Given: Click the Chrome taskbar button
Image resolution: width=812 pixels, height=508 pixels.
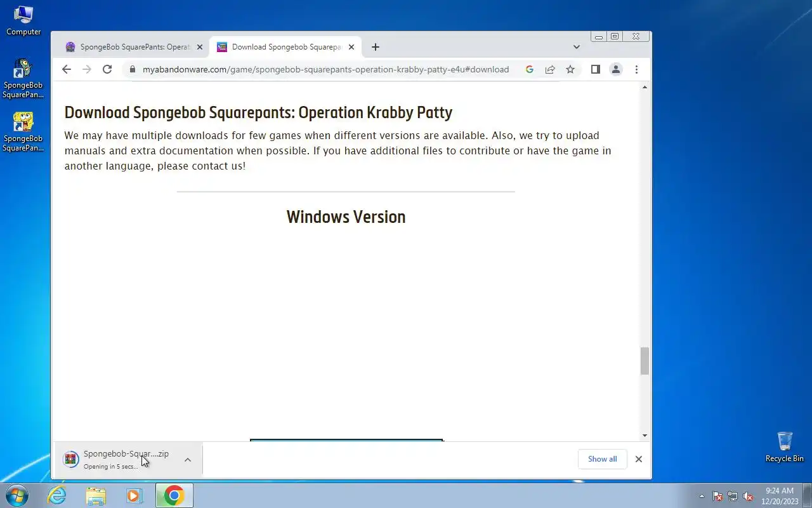Looking at the screenshot, I should point(174,495).
